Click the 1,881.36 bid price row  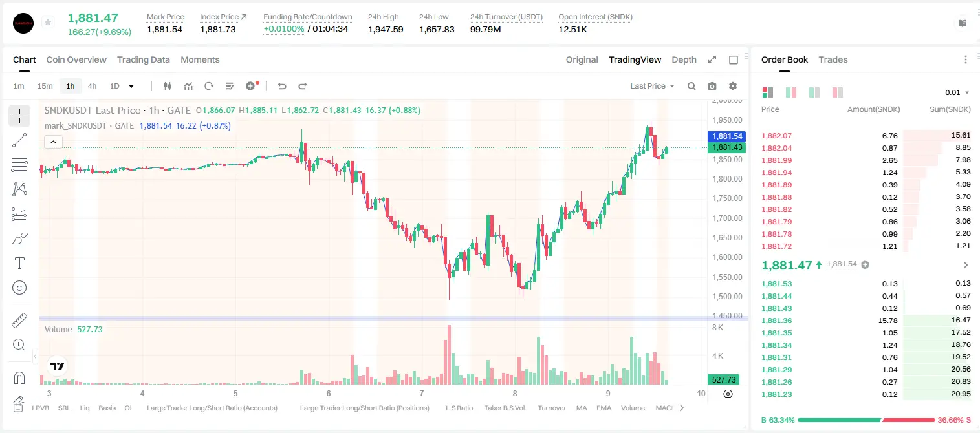point(866,321)
